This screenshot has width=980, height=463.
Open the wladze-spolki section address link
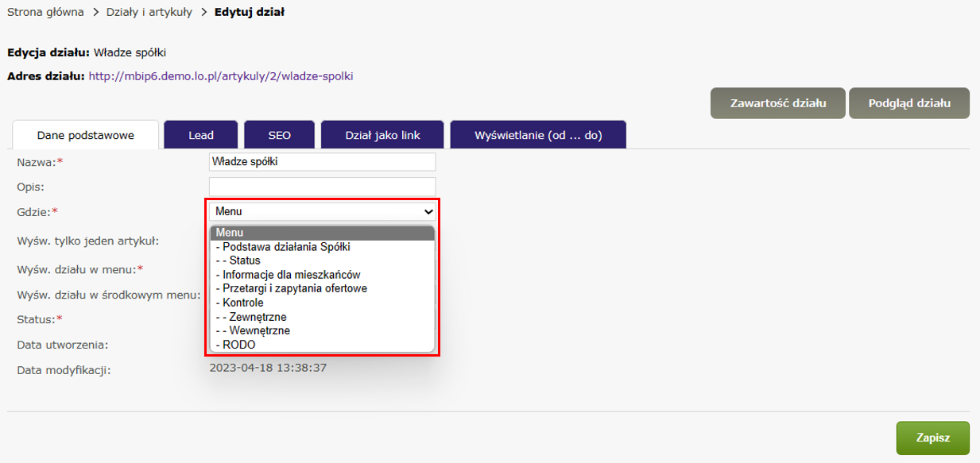pyautogui.click(x=220, y=76)
